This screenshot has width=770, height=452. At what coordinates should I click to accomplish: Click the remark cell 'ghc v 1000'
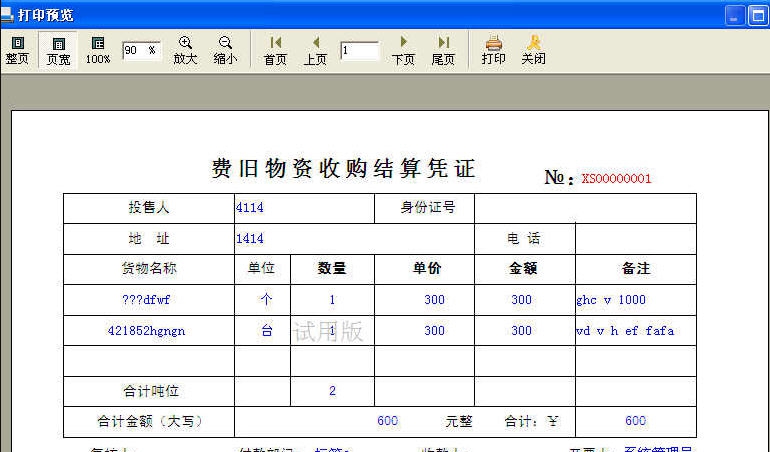(611, 299)
